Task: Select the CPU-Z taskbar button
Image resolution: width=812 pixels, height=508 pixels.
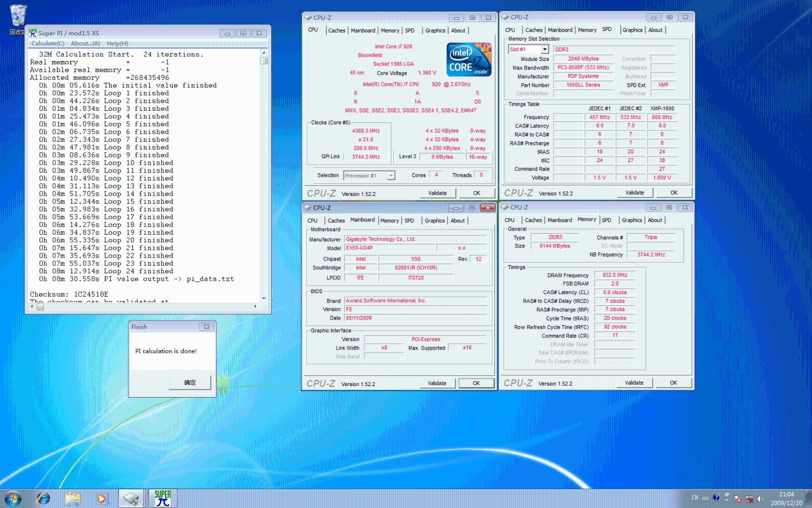Action: (131, 499)
